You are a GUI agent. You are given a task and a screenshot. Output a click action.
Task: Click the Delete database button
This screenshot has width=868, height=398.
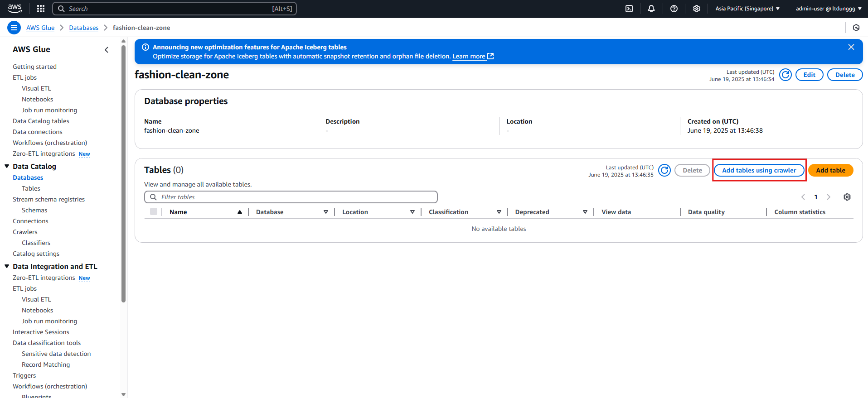tap(845, 75)
